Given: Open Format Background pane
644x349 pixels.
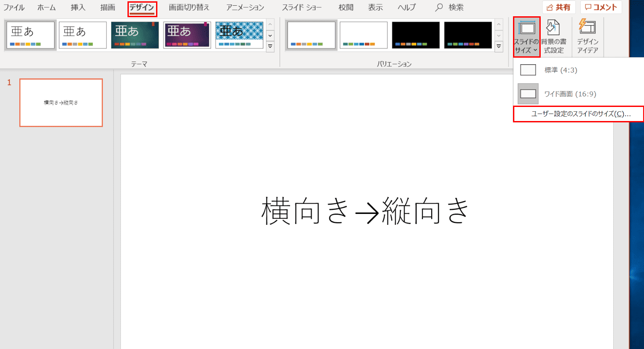Looking at the screenshot, I should (553, 37).
